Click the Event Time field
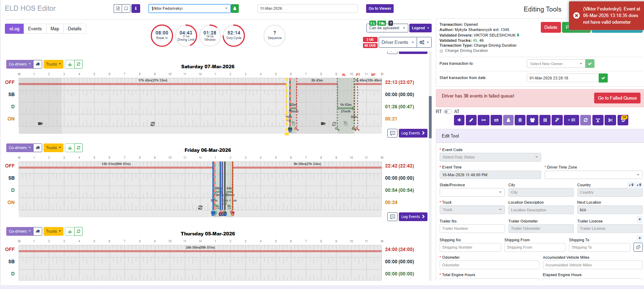The image size is (644, 289). pyautogui.click(x=490, y=175)
